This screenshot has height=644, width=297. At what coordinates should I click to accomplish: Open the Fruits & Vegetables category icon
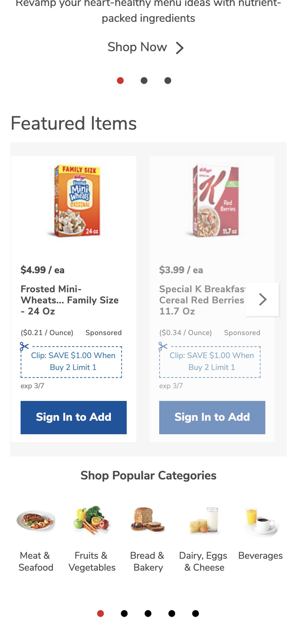click(92, 520)
